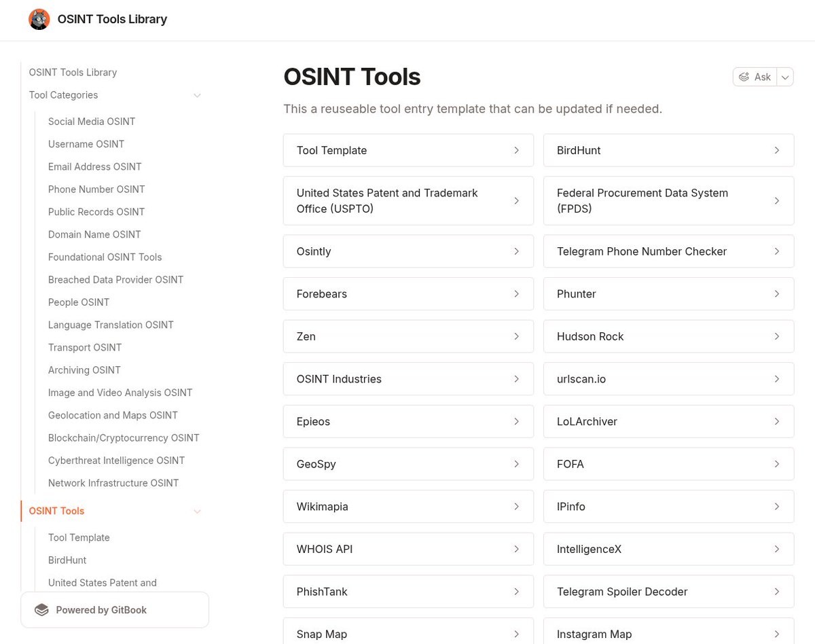
Task: Open OSINT Tools Library in the sidebar
Action: (x=73, y=73)
